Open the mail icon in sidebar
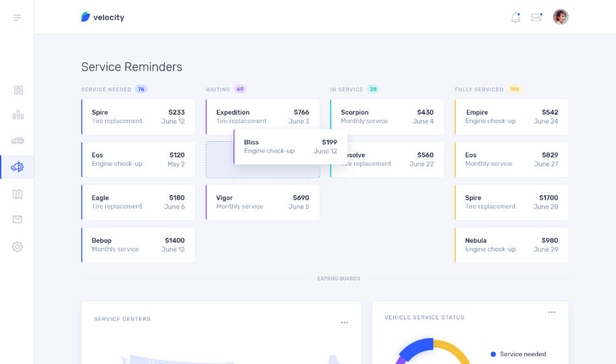The height and width of the screenshot is (364, 616). (18, 220)
